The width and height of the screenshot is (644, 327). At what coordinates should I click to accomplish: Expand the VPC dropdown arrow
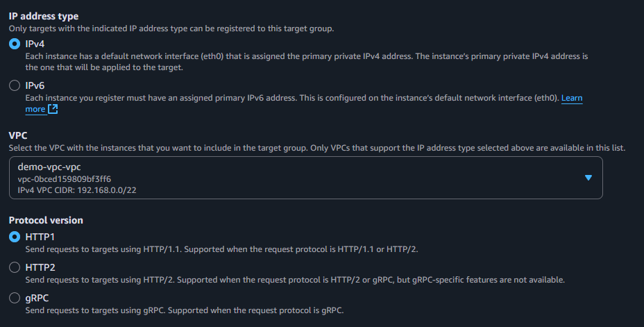coord(588,178)
